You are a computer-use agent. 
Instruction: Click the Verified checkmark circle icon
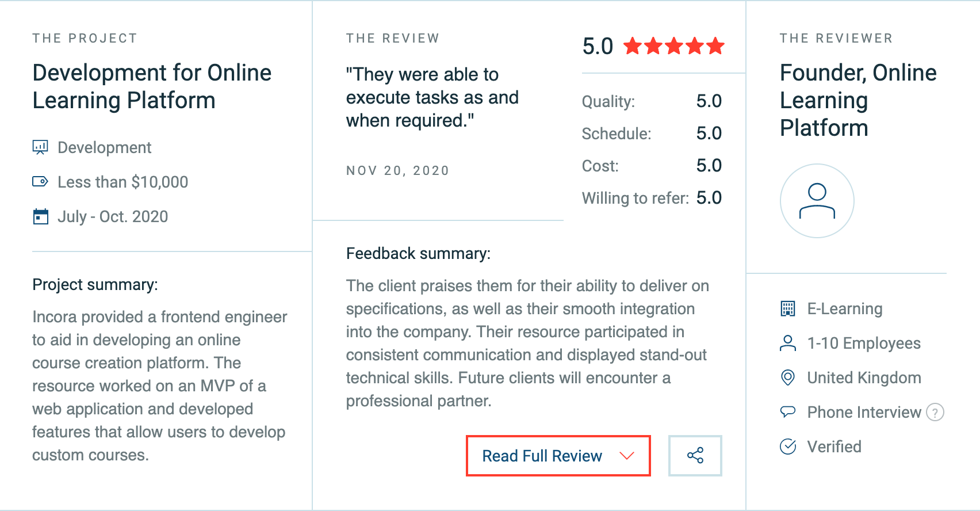(788, 447)
